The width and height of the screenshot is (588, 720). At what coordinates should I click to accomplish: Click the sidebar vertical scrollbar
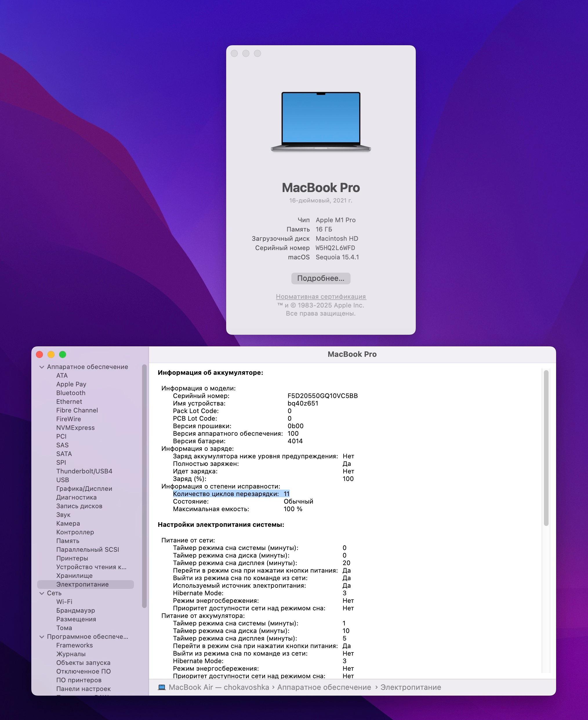[x=144, y=486]
